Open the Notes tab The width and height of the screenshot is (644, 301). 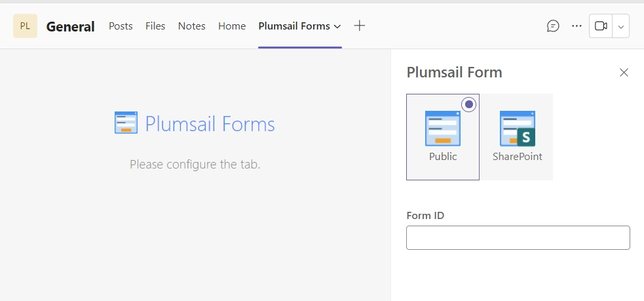tap(192, 26)
